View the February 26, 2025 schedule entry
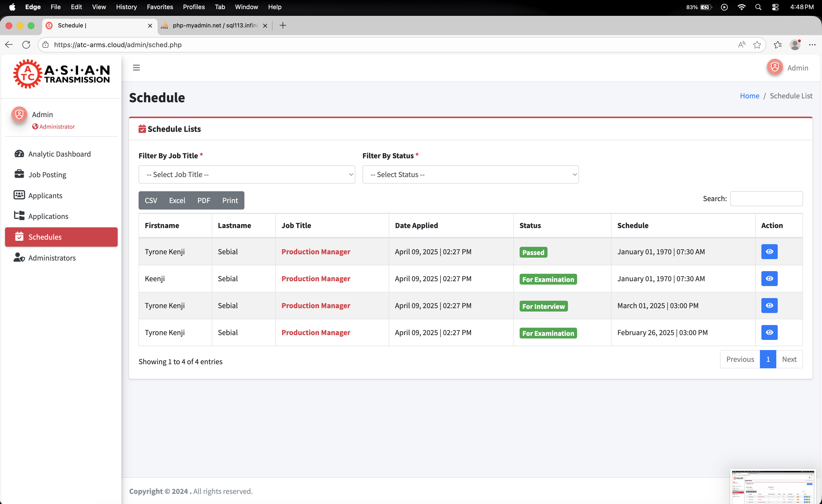Viewport: 822px width, 504px height. [x=769, y=332]
